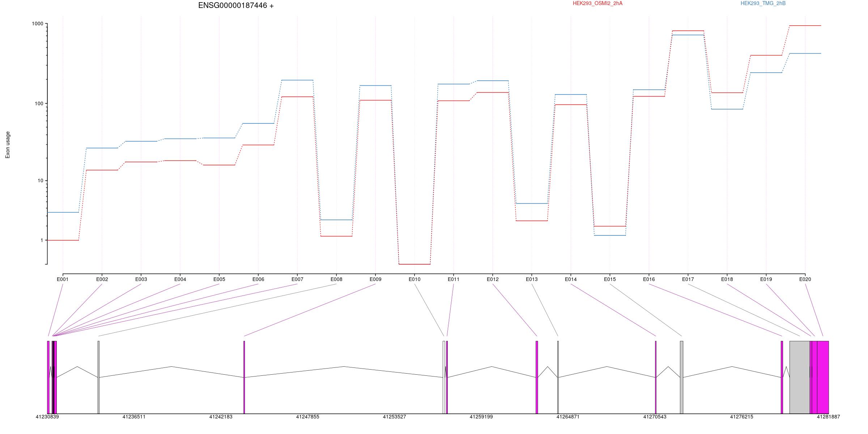Image resolution: width=868 pixels, height=434 pixels.
Task: Select exon label E006
Action: coord(258,279)
